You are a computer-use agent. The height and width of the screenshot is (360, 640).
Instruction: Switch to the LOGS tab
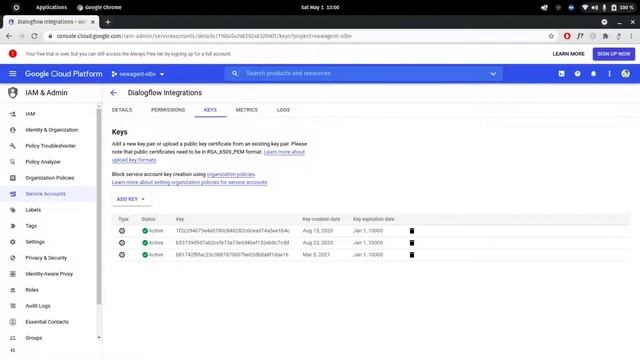283,110
